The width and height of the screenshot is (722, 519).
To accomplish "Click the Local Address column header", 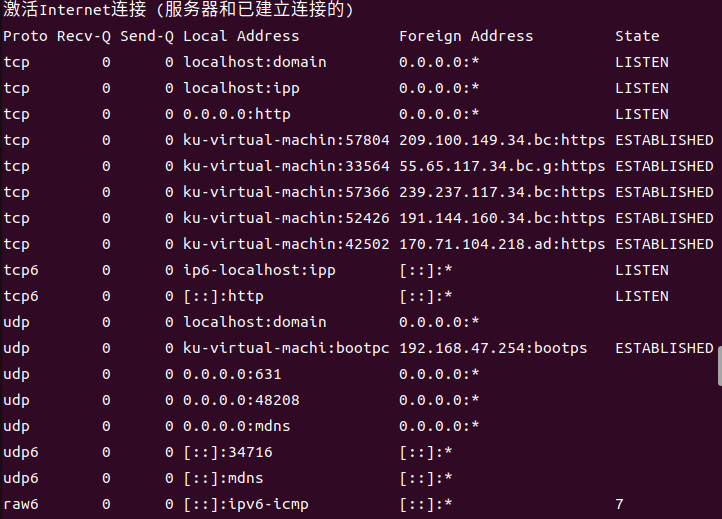I will click(x=241, y=36).
